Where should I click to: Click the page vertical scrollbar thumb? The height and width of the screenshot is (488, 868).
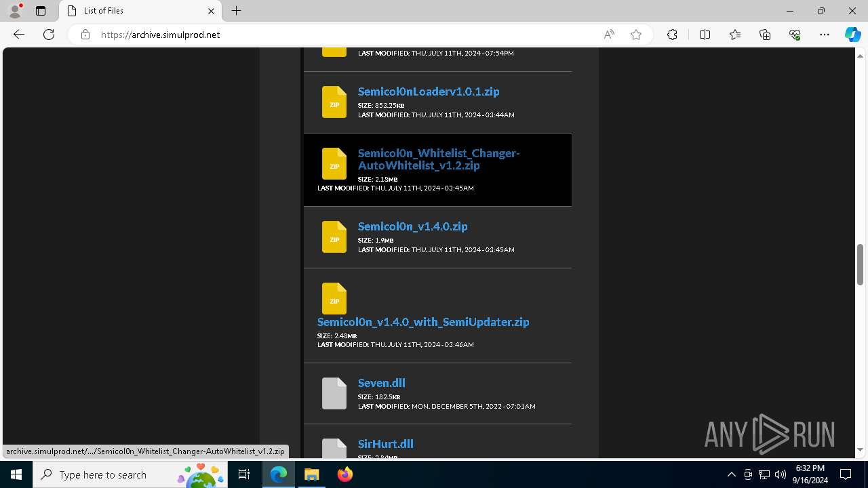click(860, 264)
